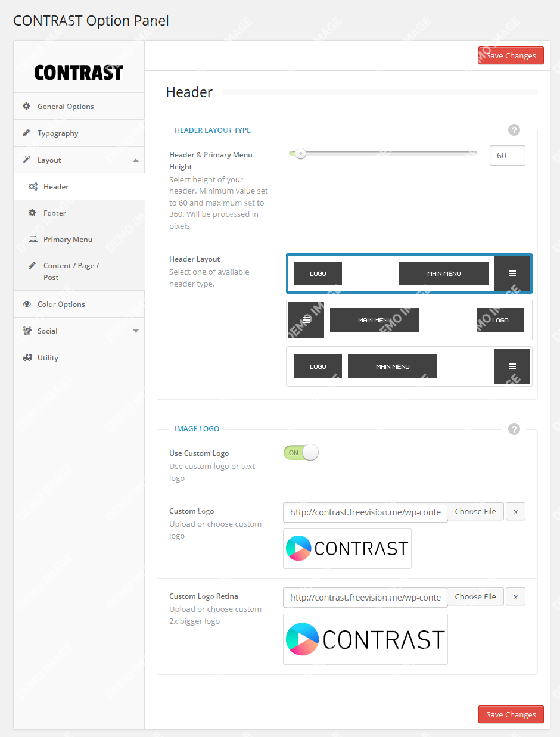
Task: Click the pencil icon beside Typography
Action: click(26, 133)
